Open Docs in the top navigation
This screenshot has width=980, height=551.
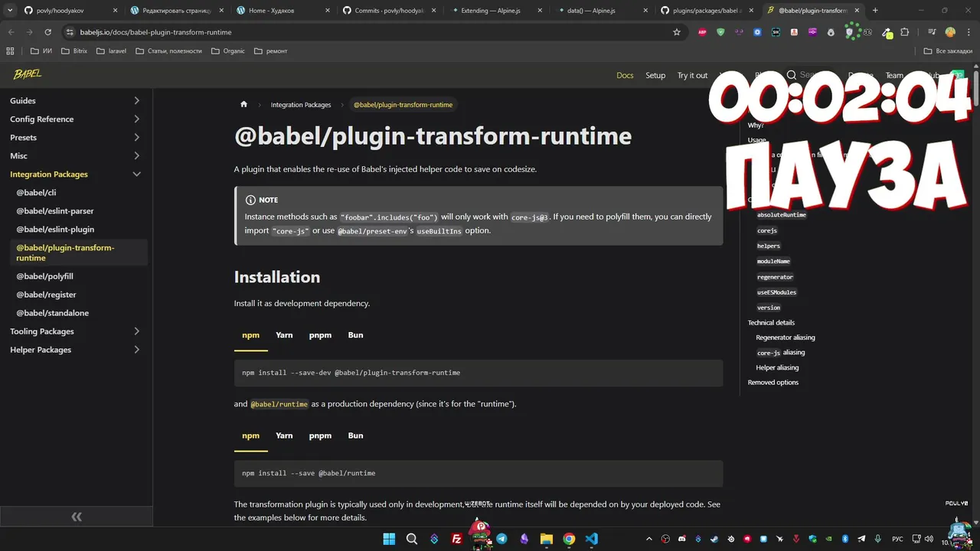[625, 75]
